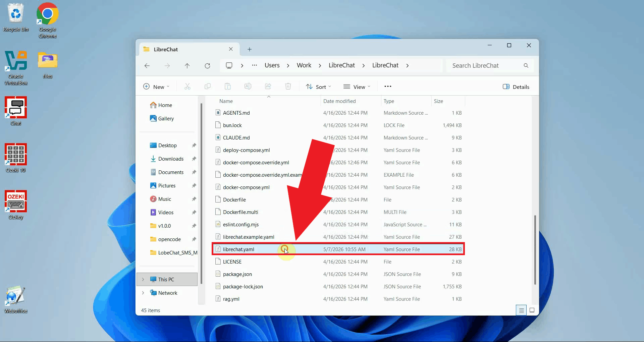
Task: Click the Cut scissors icon
Action: tap(187, 87)
